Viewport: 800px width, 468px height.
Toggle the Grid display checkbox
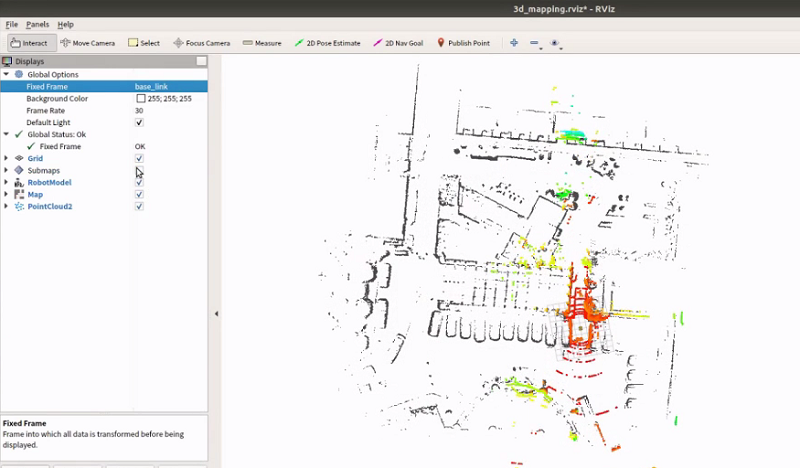(x=139, y=158)
